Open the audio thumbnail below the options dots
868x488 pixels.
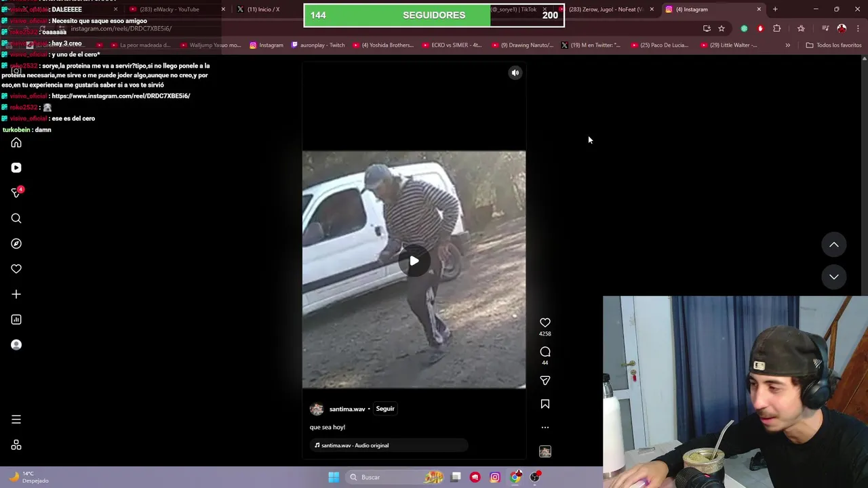[545, 451]
